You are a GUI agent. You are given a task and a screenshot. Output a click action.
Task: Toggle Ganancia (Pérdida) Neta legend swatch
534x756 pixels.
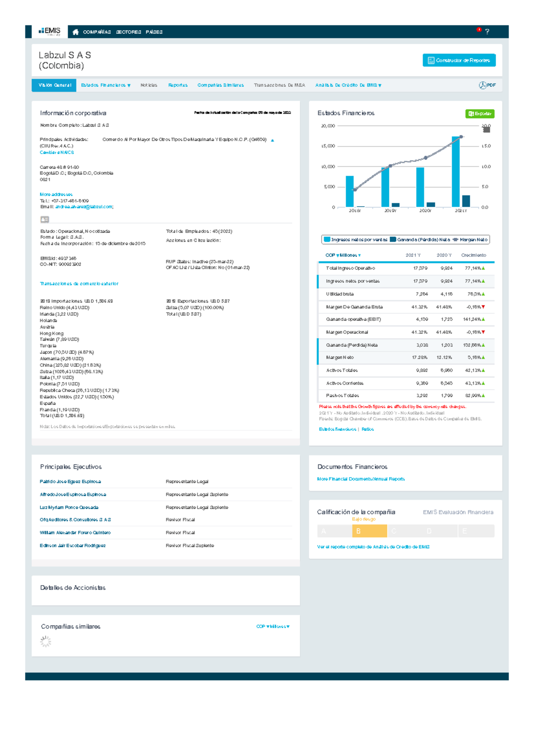[x=393, y=240]
